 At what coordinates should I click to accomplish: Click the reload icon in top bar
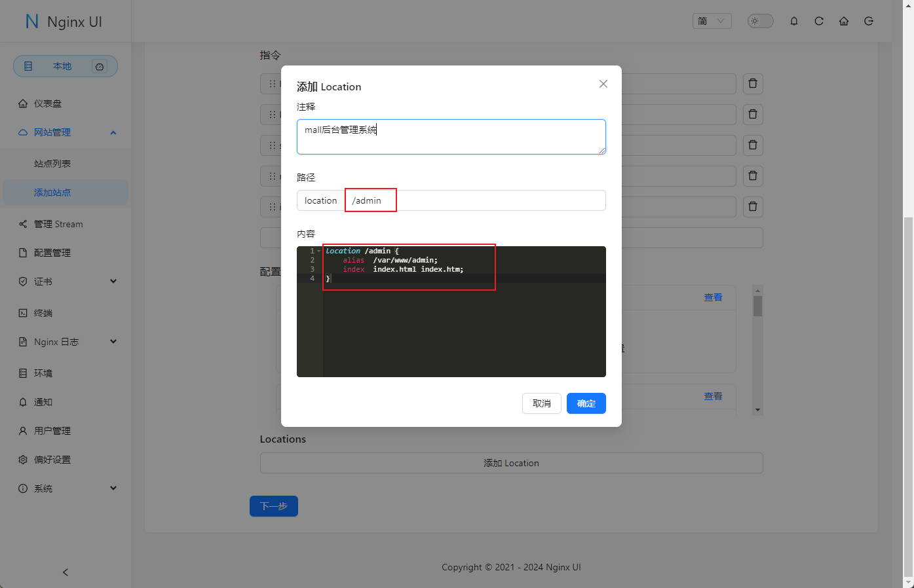(x=819, y=21)
